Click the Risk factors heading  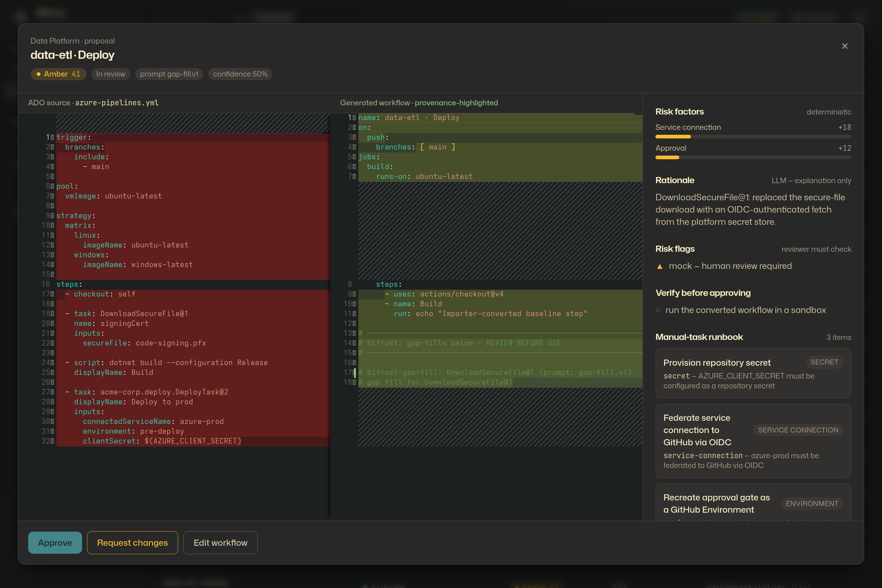coord(680,112)
